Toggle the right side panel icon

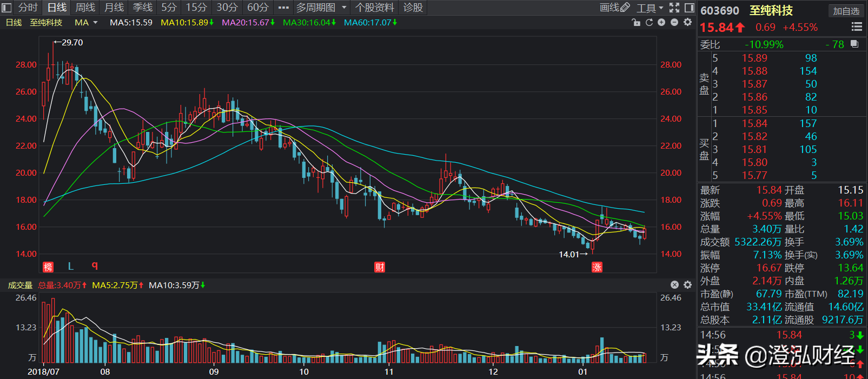(x=689, y=8)
